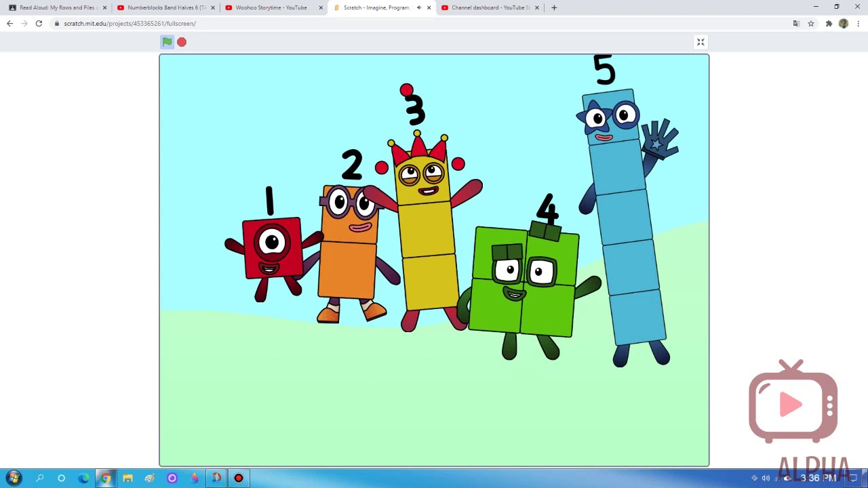Open the Google Translate page icon
The height and width of the screenshot is (488, 868).
(x=796, y=24)
